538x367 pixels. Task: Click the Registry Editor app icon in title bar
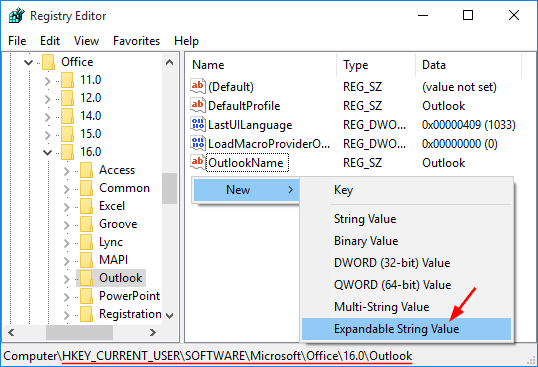pos(16,15)
